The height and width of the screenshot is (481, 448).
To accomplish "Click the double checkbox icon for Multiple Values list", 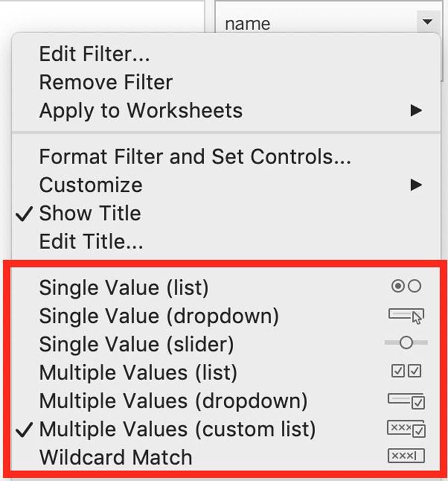I will coord(406,371).
